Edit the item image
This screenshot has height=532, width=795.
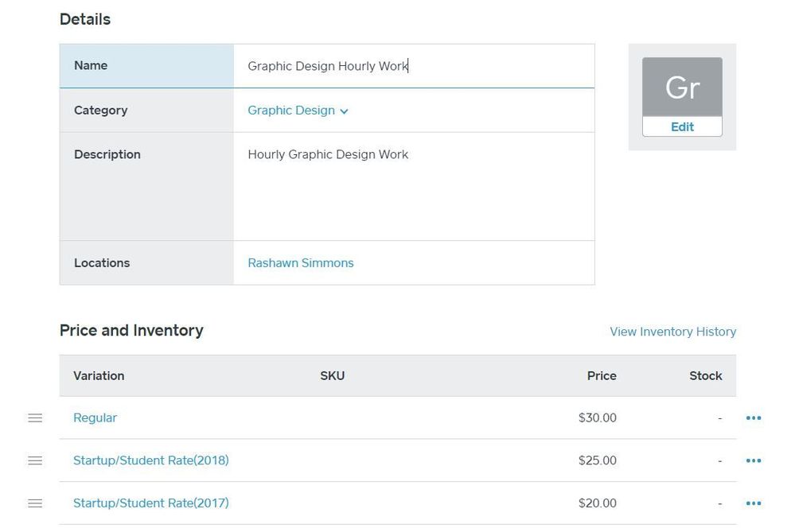tap(682, 126)
